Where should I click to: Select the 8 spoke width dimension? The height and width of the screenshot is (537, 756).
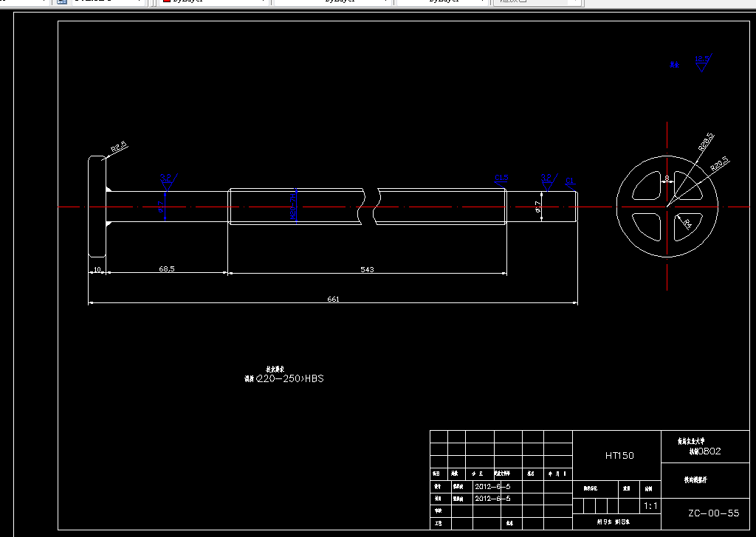pos(667,179)
